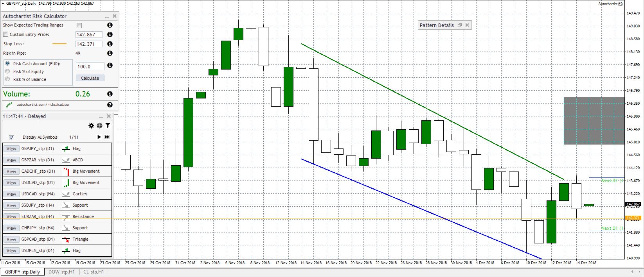Expand the Pattern Details panel
The image size is (644, 277).
pos(460,25)
